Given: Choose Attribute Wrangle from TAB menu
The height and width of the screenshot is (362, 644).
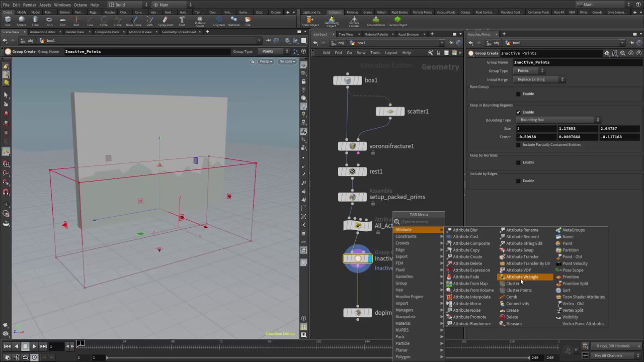Looking at the screenshot, I should pos(525,277).
